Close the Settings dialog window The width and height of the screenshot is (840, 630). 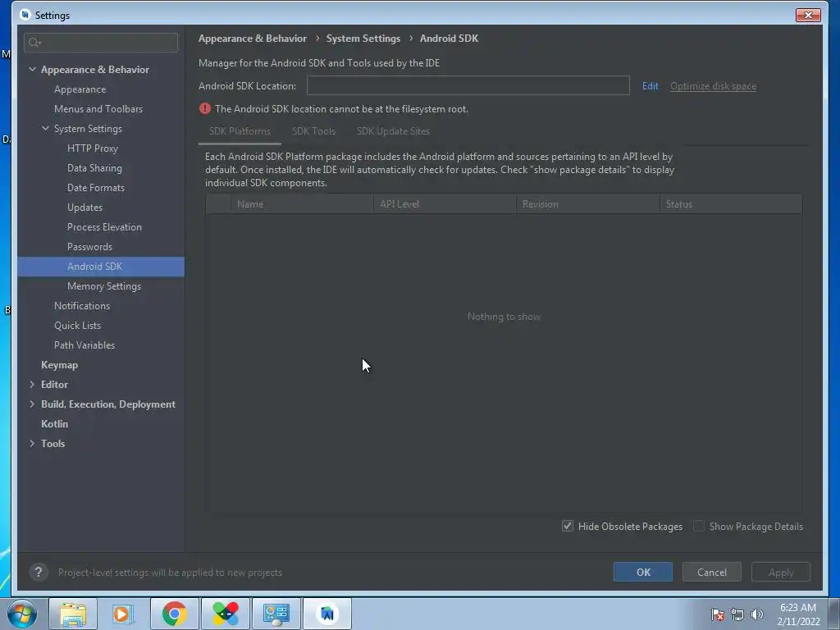(x=808, y=15)
